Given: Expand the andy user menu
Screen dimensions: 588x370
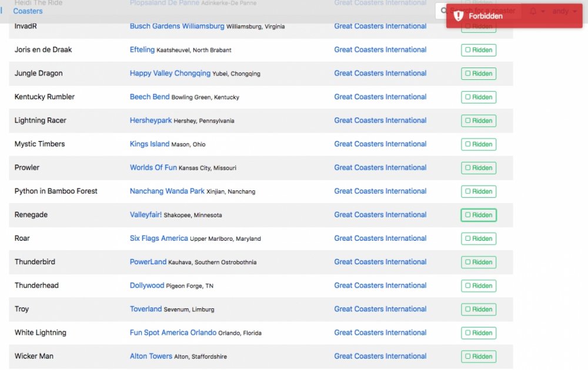Looking at the screenshot, I should (x=564, y=11).
